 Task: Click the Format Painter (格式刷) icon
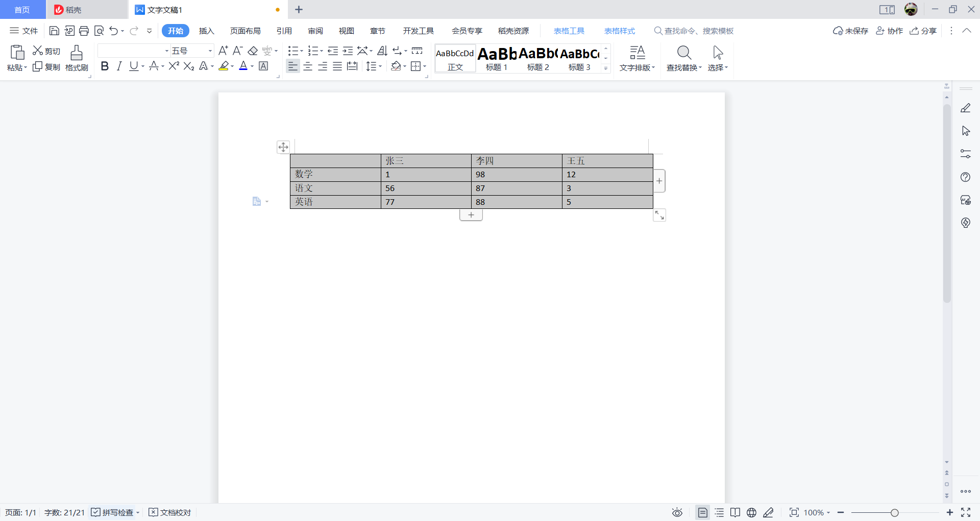tap(77, 58)
